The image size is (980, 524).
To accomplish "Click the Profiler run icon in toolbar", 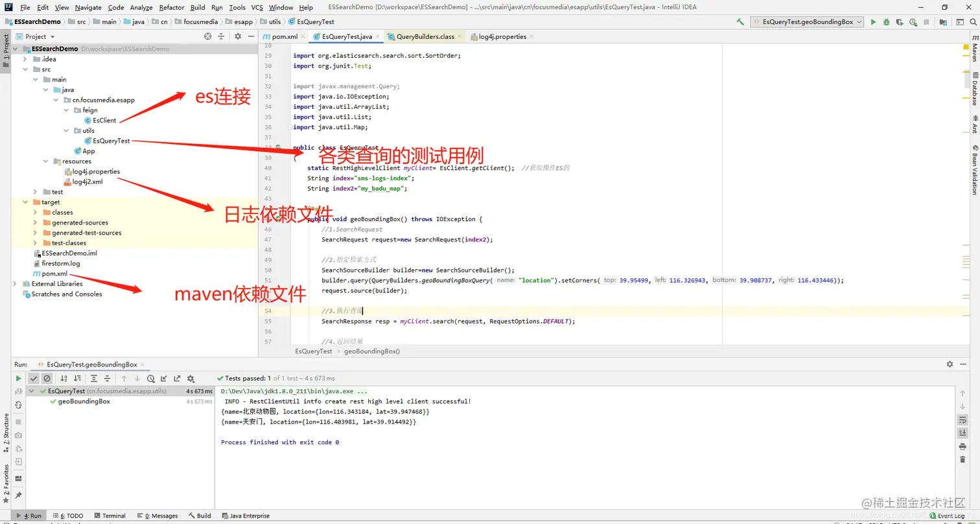I will point(913,21).
